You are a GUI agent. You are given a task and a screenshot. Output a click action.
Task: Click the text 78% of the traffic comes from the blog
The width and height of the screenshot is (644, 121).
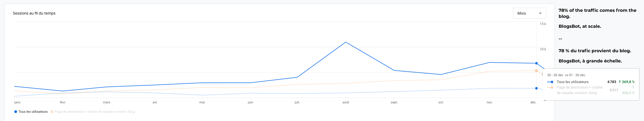point(597,13)
